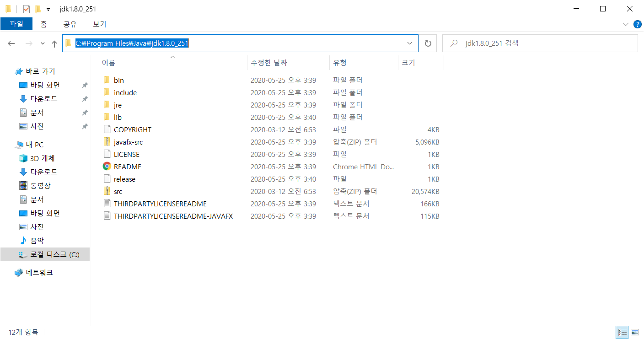Open pinned 사진 under 바로 가기
This screenshot has height=339, width=644.
point(37,126)
